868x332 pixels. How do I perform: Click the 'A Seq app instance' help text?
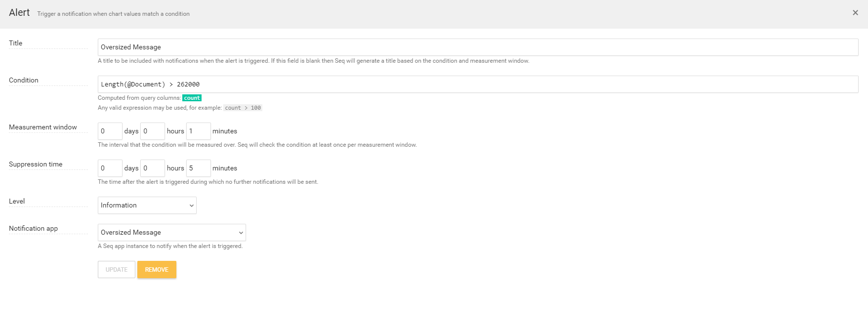click(x=170, y=246)
